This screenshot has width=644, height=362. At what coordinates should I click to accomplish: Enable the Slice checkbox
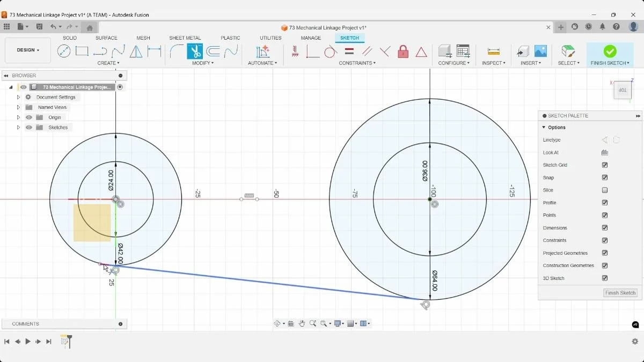click(605, 190)
